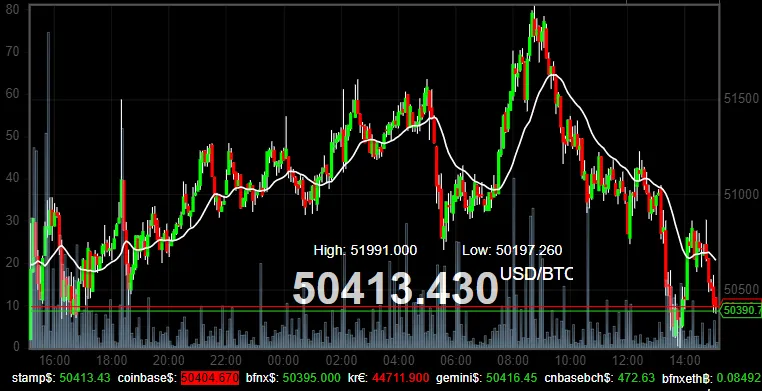Image resolution: width=762 pixels, height=391 pixels.
Task: Click the 60 volume axis label
Action: click(13, 94)
